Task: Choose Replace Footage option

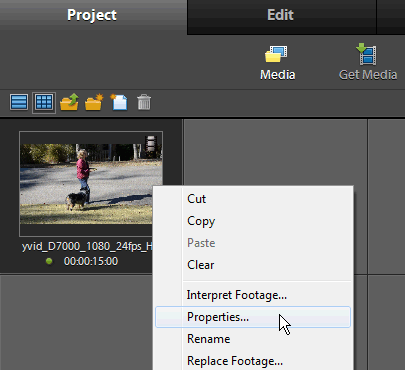Action: [253, 361]
